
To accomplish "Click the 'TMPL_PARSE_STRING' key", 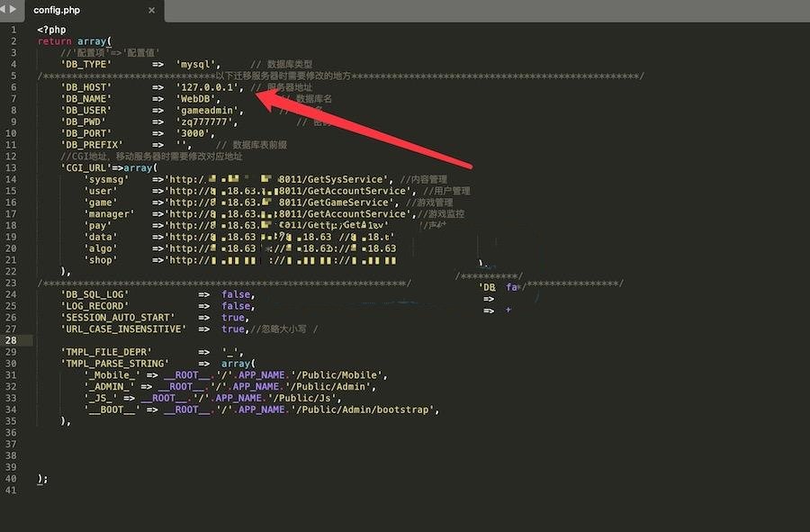I will pyautogui.click(x=114, y=364).
